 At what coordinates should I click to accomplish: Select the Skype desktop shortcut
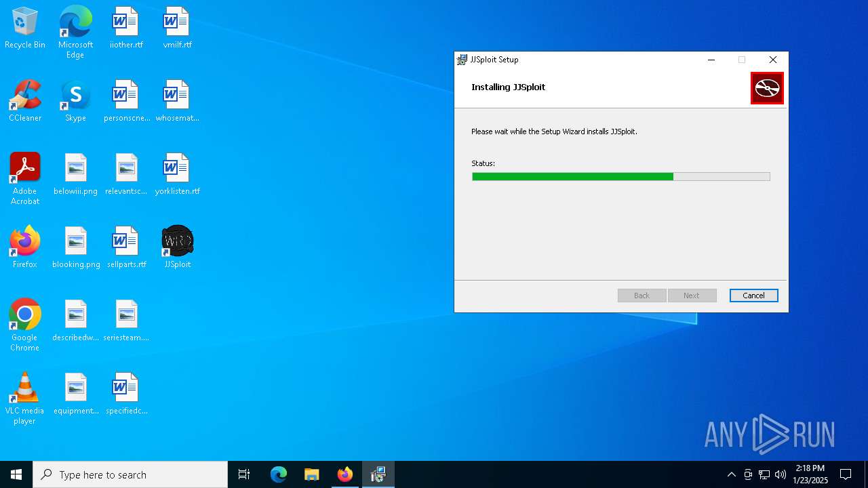tap(75, 102)
